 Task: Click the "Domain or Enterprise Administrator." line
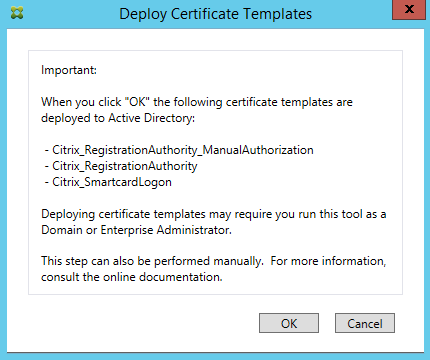[136, 230]
